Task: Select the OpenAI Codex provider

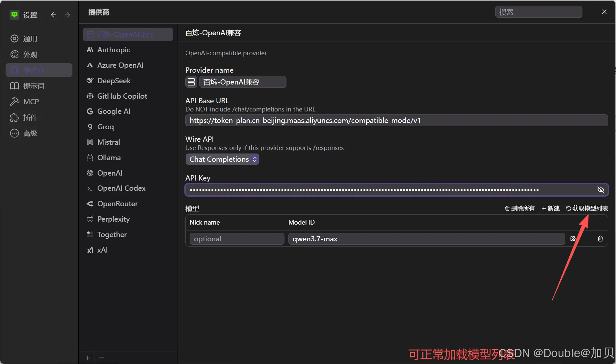Action: 128,188
